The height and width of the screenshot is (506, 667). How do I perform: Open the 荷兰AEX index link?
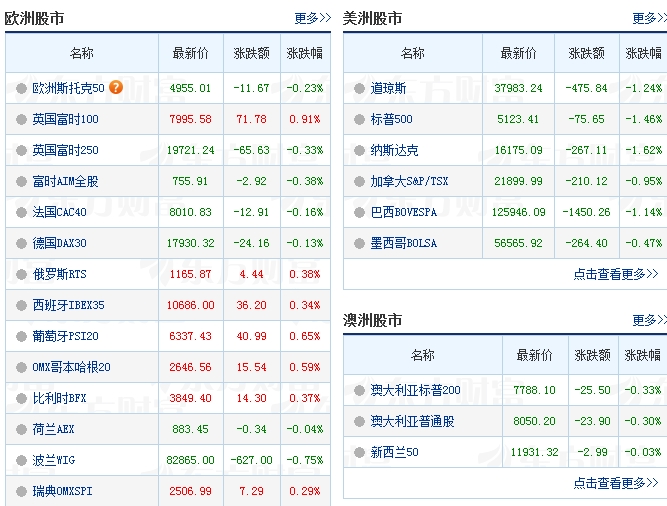[54, 429]
